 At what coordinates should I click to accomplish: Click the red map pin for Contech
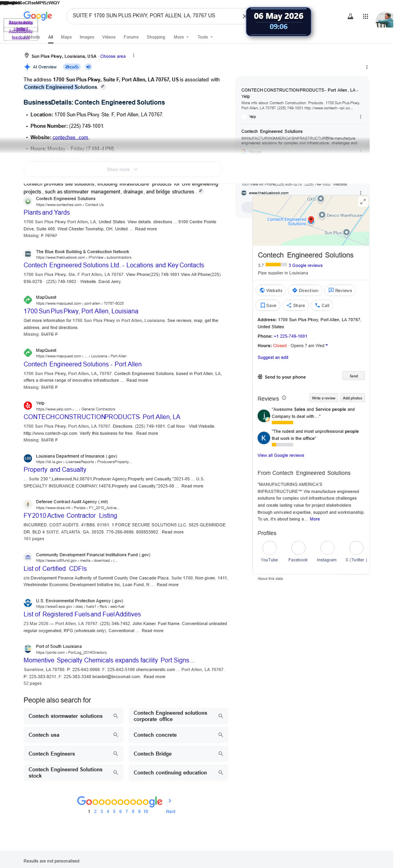pos(311,220)
